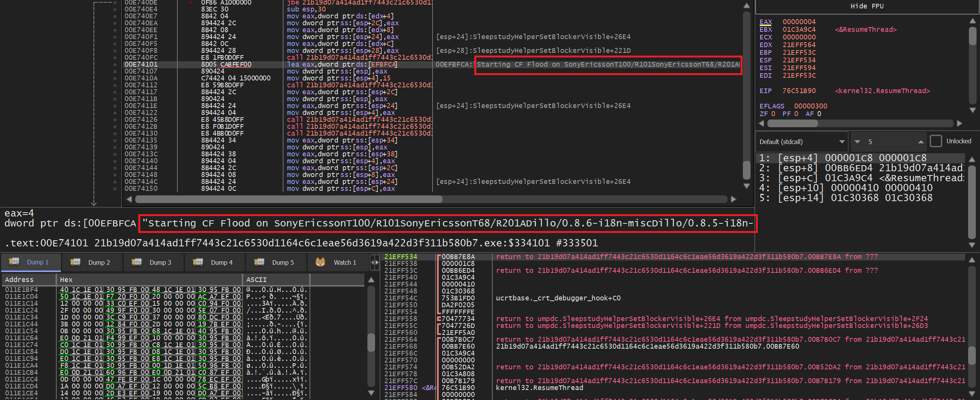
Task: Click the Dump 4 memory icon
Action: (198, 262)
